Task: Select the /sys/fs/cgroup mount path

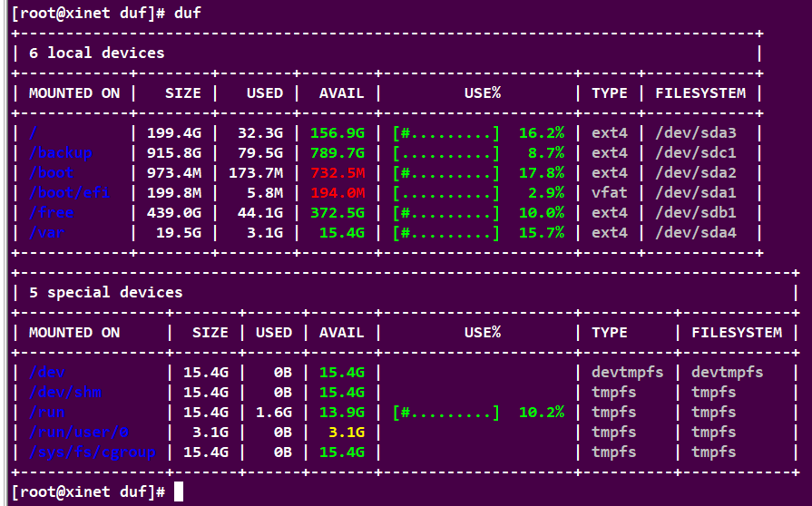Action: click(93, 452)
